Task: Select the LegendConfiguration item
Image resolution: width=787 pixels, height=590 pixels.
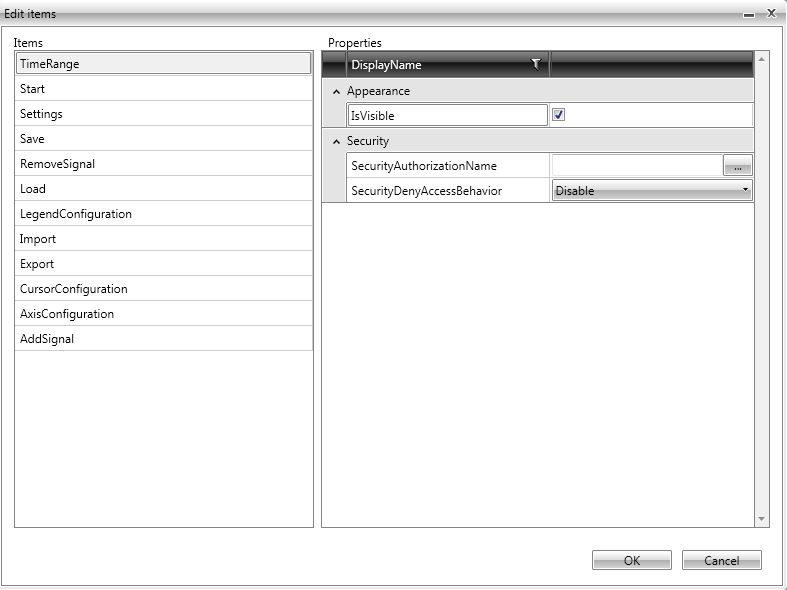Action: (x=164, y=214)
